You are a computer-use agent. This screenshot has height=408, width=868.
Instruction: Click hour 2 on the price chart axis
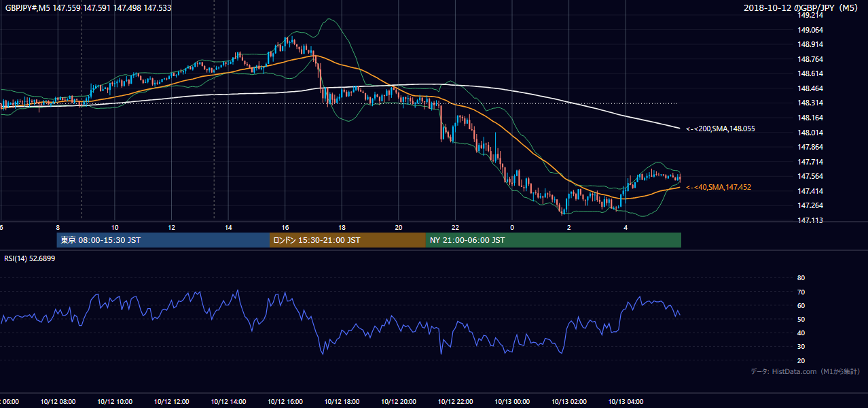tap(569, 227)
